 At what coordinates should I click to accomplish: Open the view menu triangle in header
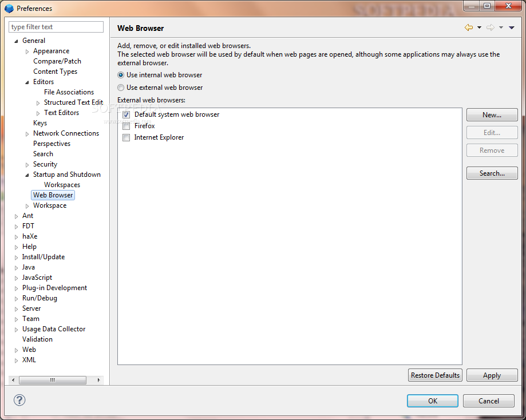point(512,28)
